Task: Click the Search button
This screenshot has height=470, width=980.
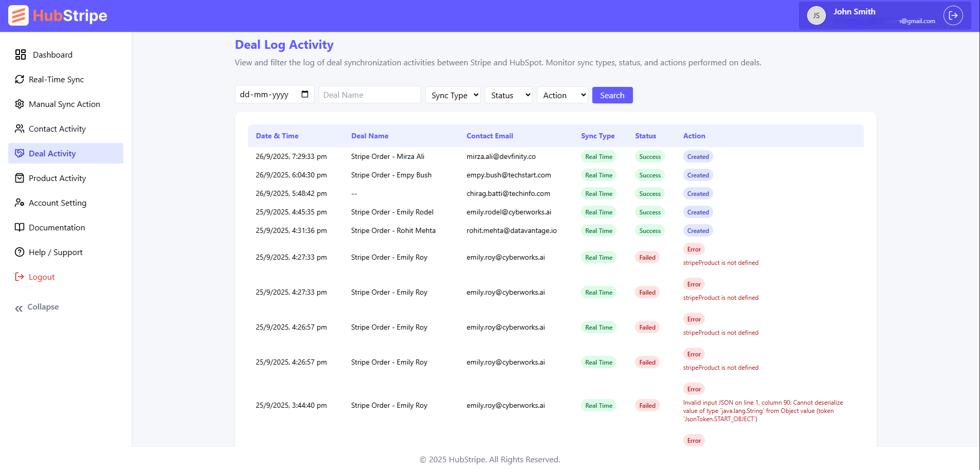Action: (612, 95)
